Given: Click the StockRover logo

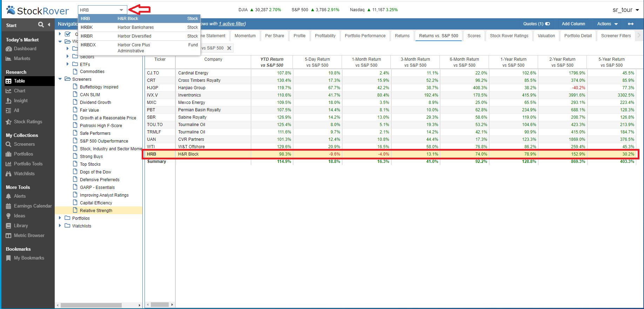Looking at the screenshot, I should tap(38, 11).
